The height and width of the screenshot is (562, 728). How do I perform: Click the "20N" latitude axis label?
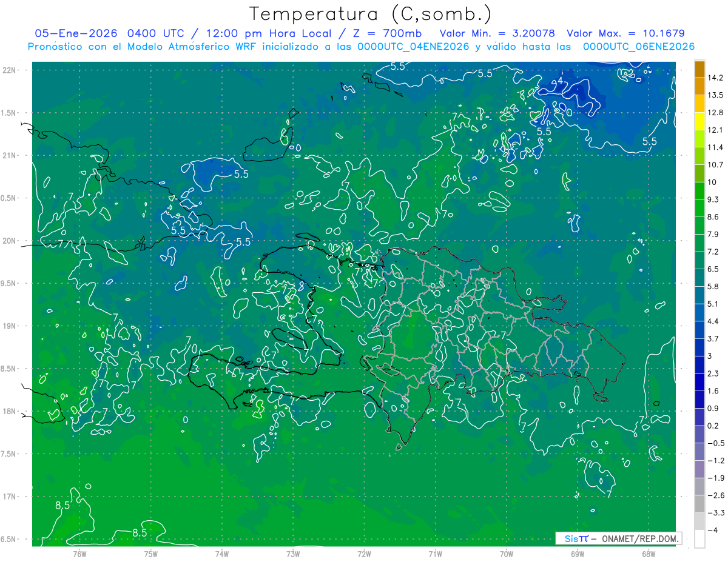[10, 241]
